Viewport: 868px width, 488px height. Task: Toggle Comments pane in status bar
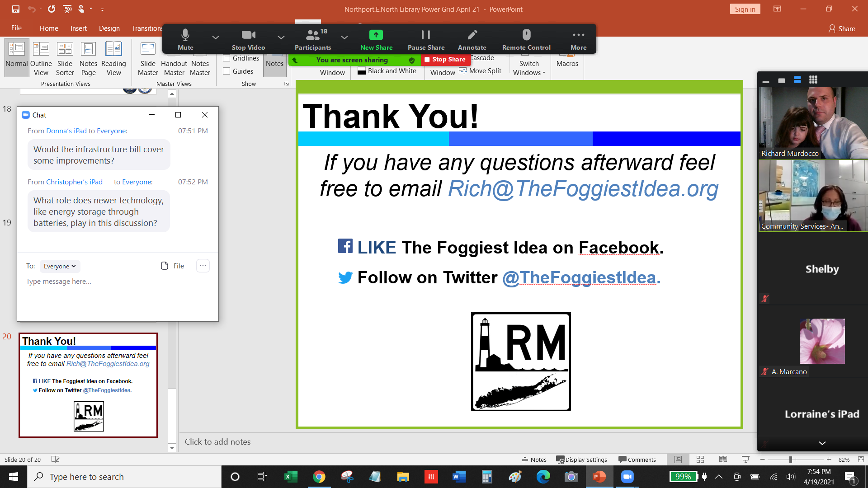tap(637, 460)
